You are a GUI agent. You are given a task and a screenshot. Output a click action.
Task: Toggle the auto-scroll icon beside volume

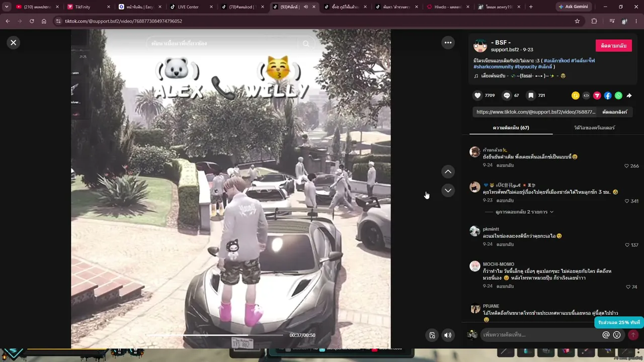click(x=432, y=335)
